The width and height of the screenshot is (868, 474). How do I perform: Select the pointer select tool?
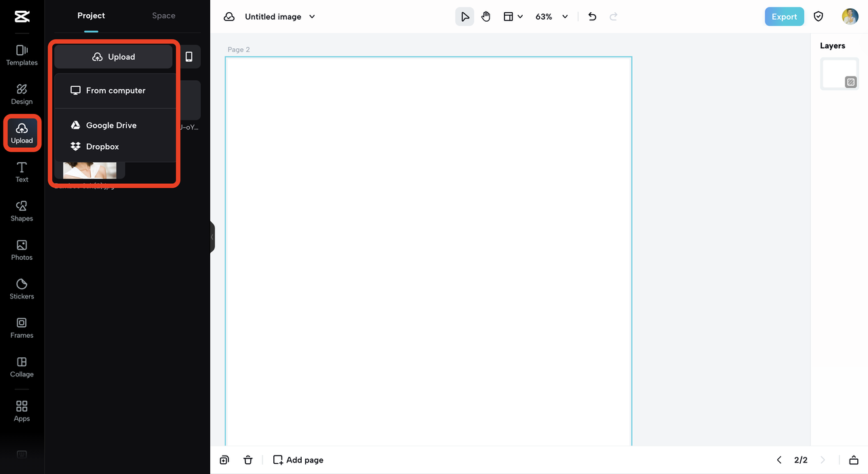(465, 17)
